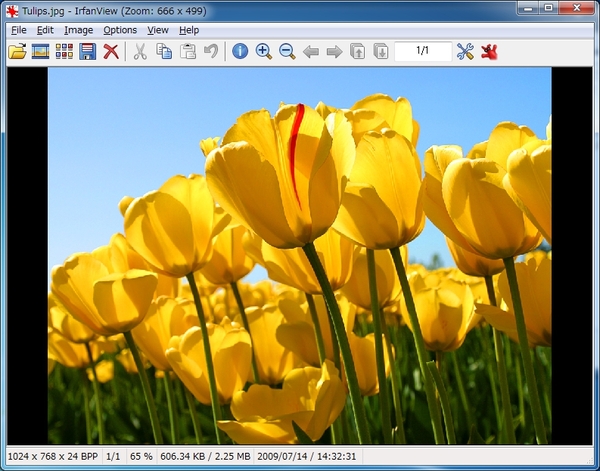Open the File menu
Image resolution: width=600 pixels, height=471 pixels.
19,30
